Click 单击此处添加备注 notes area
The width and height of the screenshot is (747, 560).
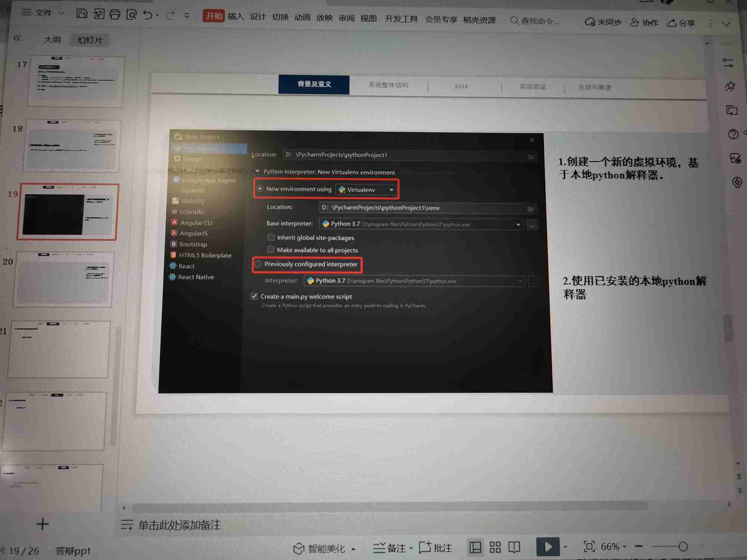point(179,525)
